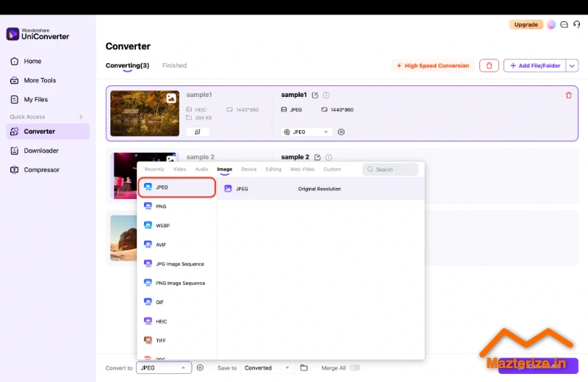
Task: Choose PNG format in the list
Action: tap(177, 206)
